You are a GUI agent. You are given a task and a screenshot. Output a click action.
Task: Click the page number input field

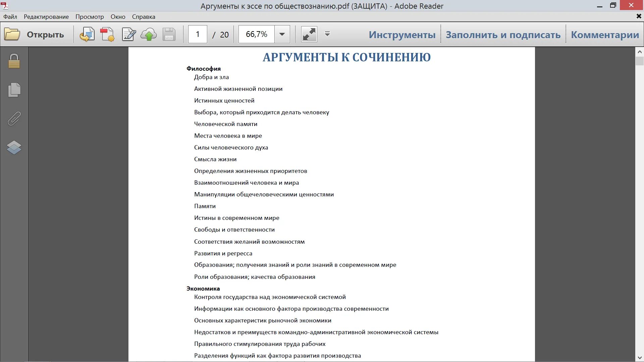click(x=198, y=34)
